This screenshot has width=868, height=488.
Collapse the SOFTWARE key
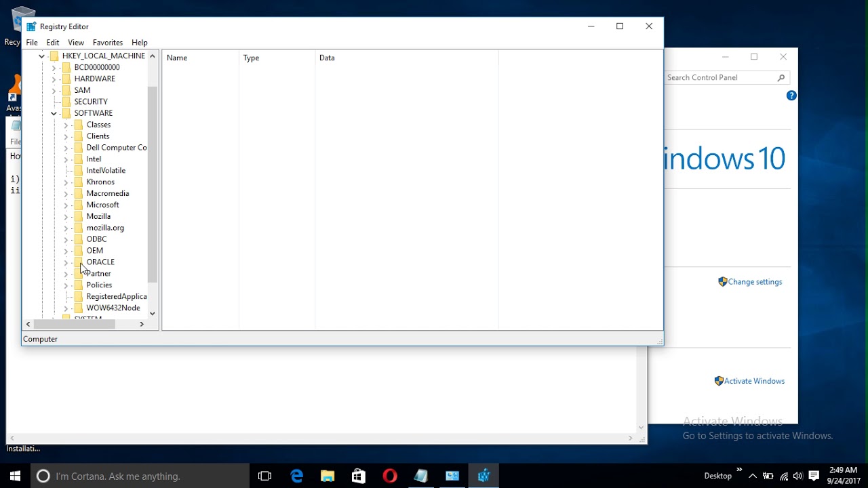click(54, 113)
